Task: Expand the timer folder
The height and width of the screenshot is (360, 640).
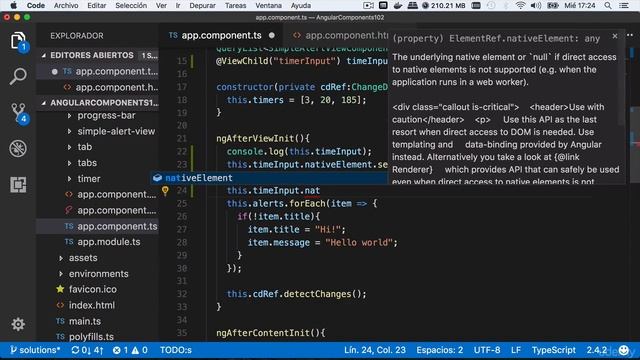Action: [69, 179]
